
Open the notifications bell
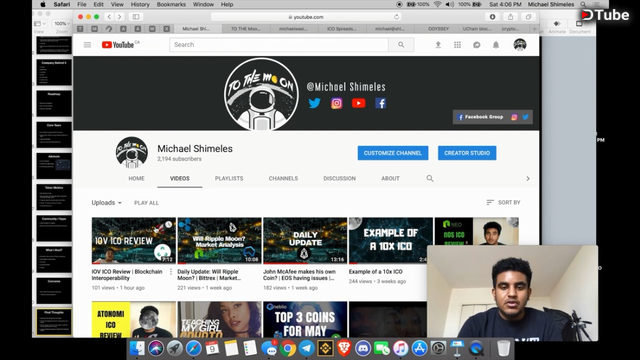(x=496, y=45)
